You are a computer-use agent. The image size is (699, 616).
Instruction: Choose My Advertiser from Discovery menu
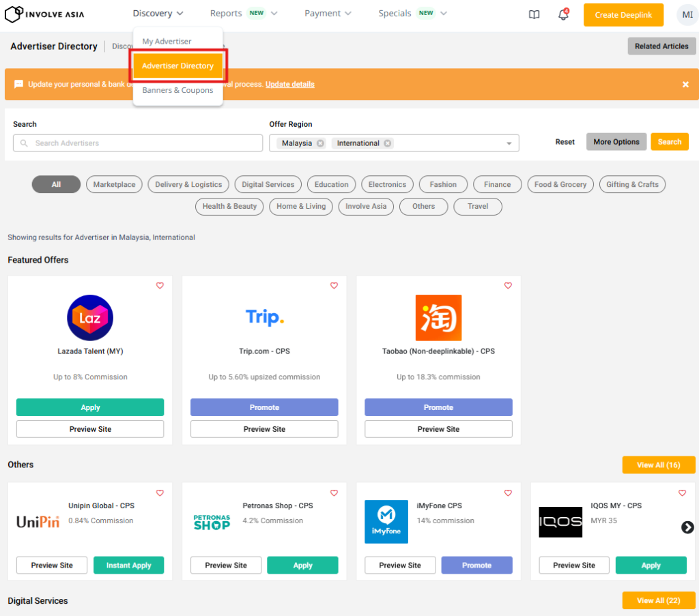(167, 42)
